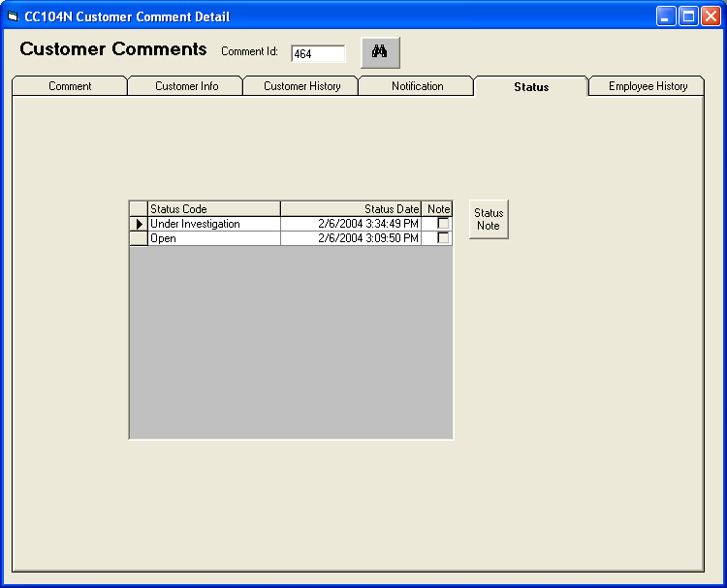Select the Notification tab
This screenshot has height=588, width=727.
pyautogui.click(x=417, y=86)
